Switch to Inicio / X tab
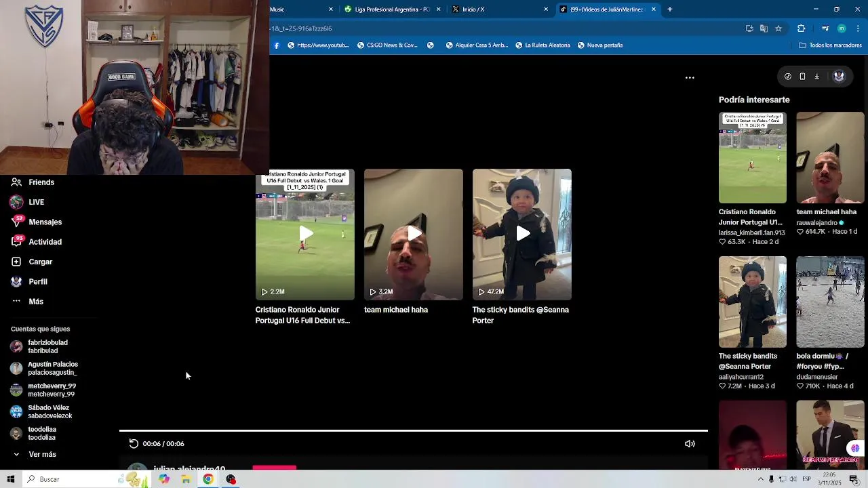 (x=500, y=9)
